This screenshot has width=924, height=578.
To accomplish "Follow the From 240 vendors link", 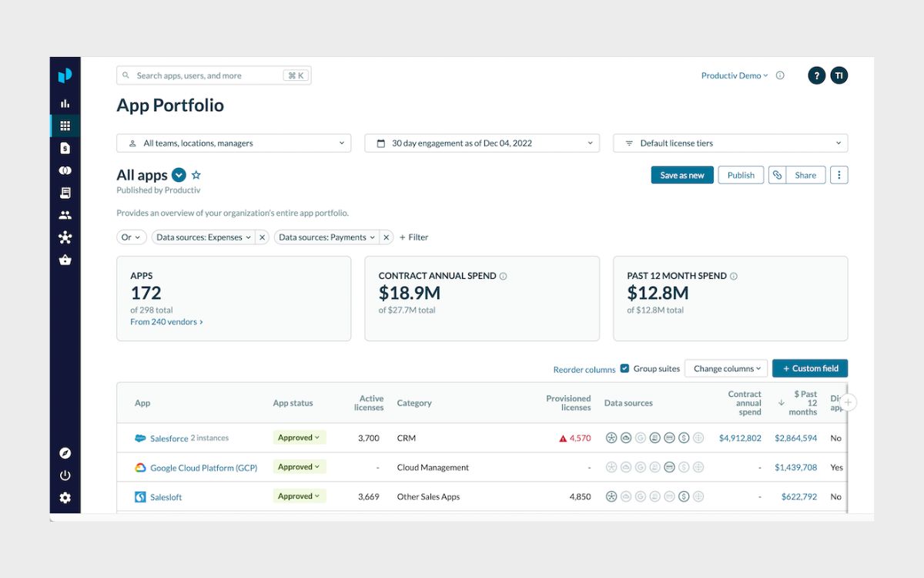I will tap(166, 321).
